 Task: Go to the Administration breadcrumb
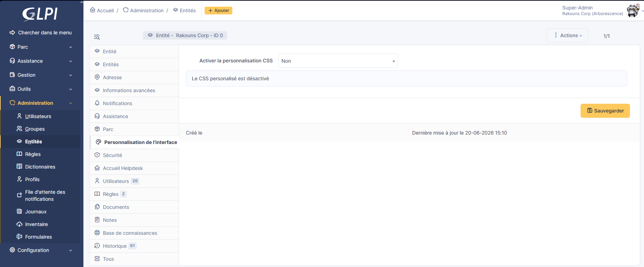pyautogui.click(x=143, y=11)
